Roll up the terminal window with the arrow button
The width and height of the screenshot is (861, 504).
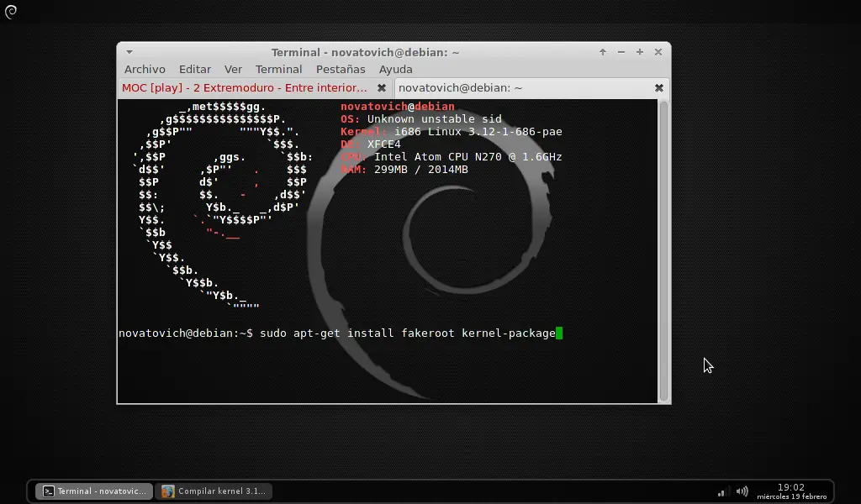click(602, 52)
